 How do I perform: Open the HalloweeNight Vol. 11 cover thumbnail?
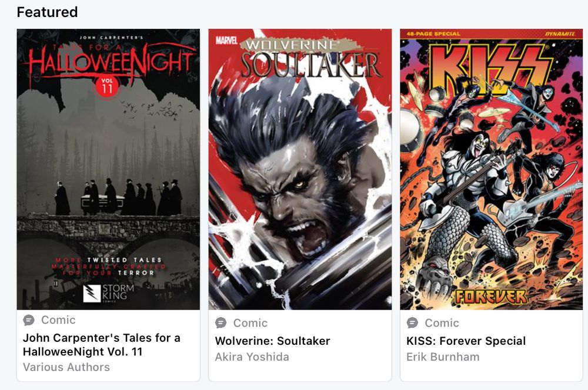pos(108,169)
